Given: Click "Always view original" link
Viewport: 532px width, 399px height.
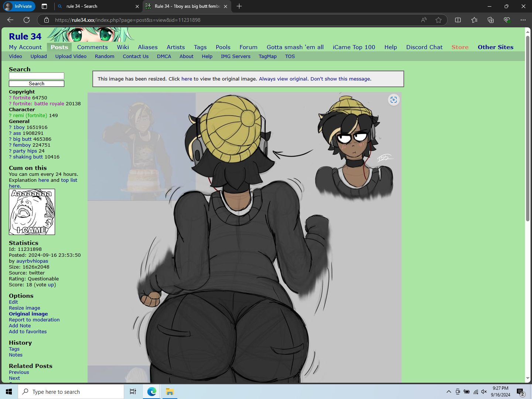Looking at the screenshot, I should [x=283, y=79].
